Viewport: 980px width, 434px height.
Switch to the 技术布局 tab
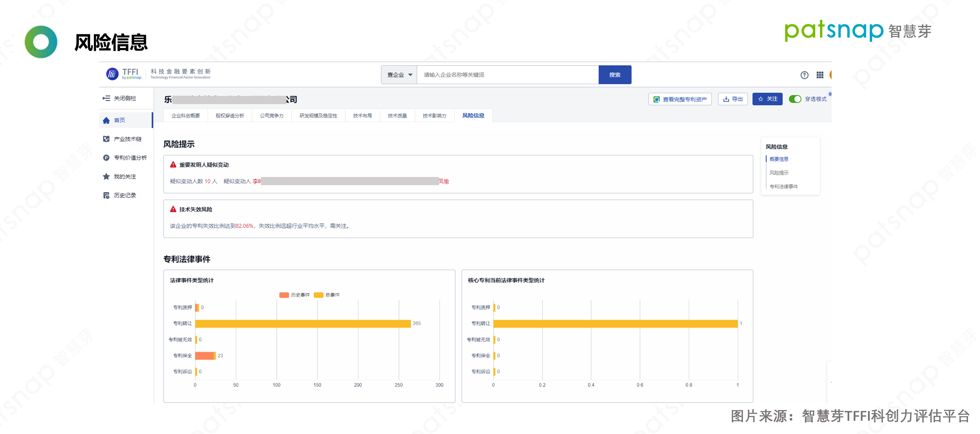tap(363, 116)
